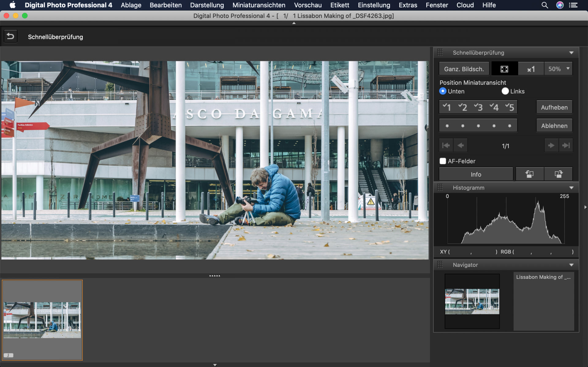588x367 pixels.
Task: Click Ganz. Bildsch. button
Action: click(x=464, y=69)
